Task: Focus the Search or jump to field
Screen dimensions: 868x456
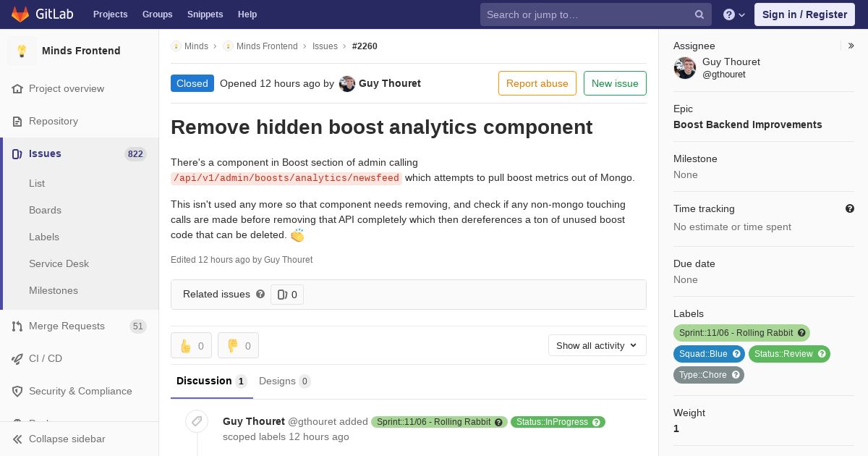Action: coord(596,14)
